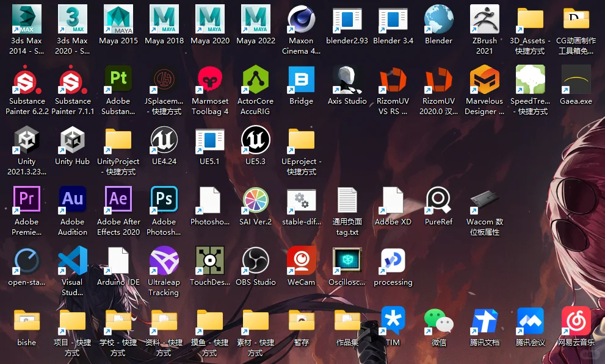Open UEproject shortcut folder
Screen dimensions: 605x364
pos(302,140)
